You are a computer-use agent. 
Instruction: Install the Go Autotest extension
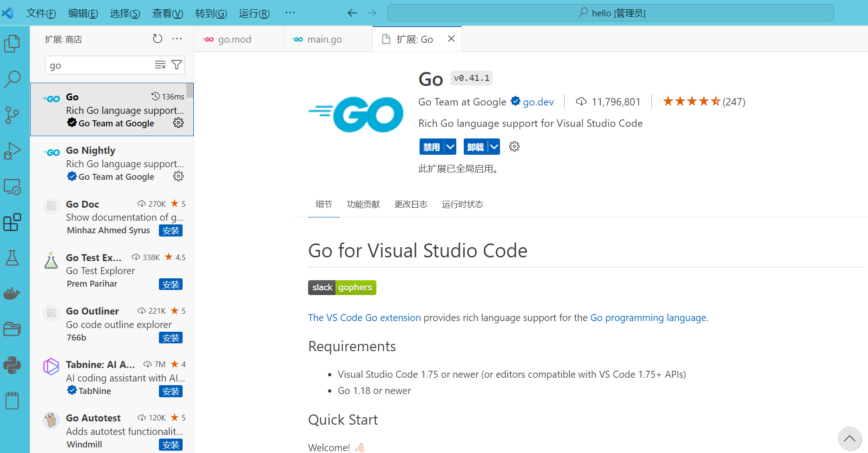pyautogui.click(x=171, y=445)
